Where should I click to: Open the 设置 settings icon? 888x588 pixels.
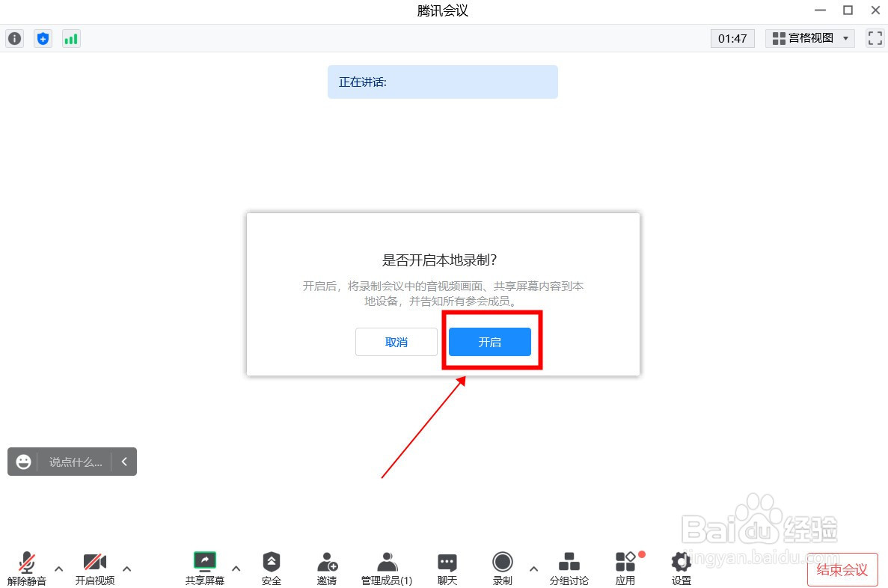coord(680,568)
